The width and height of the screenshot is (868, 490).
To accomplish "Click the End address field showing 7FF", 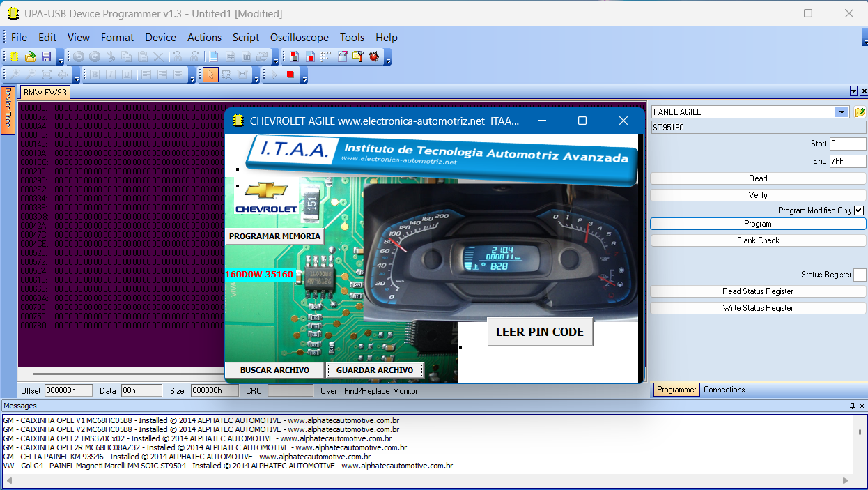I will click(847, 161).
